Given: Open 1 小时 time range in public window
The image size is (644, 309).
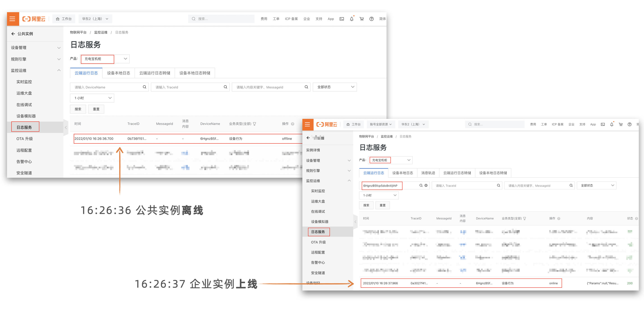Looking at the screenshot, I should coord(92,98).
